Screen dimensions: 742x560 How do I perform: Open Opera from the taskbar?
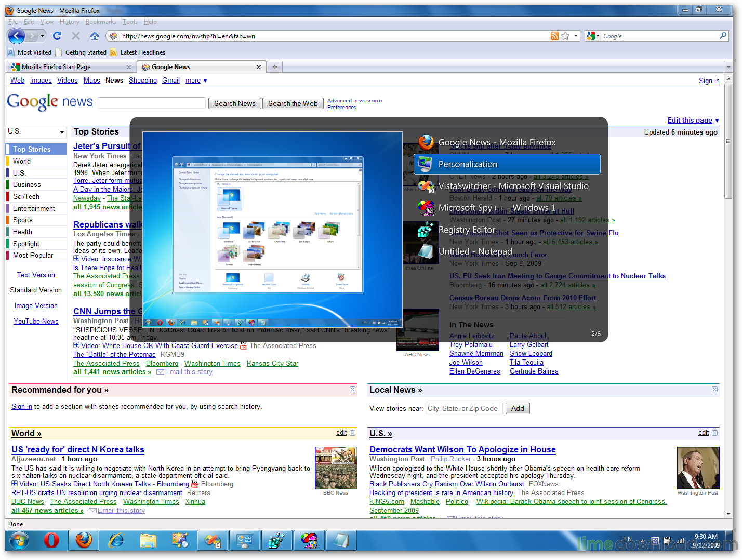click(51, 540)
